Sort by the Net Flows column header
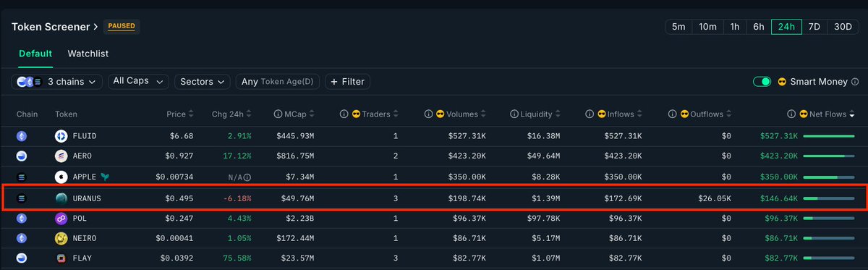The width and height of the screenshot is (868, 270). 827,114
